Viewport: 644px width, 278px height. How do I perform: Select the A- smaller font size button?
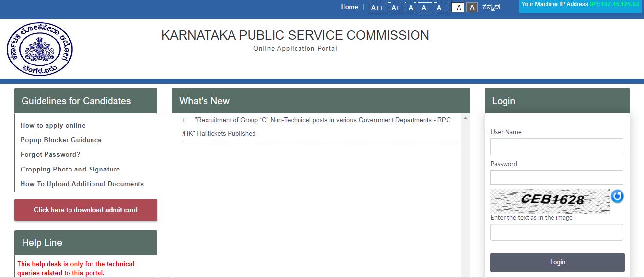coord(425,8)
